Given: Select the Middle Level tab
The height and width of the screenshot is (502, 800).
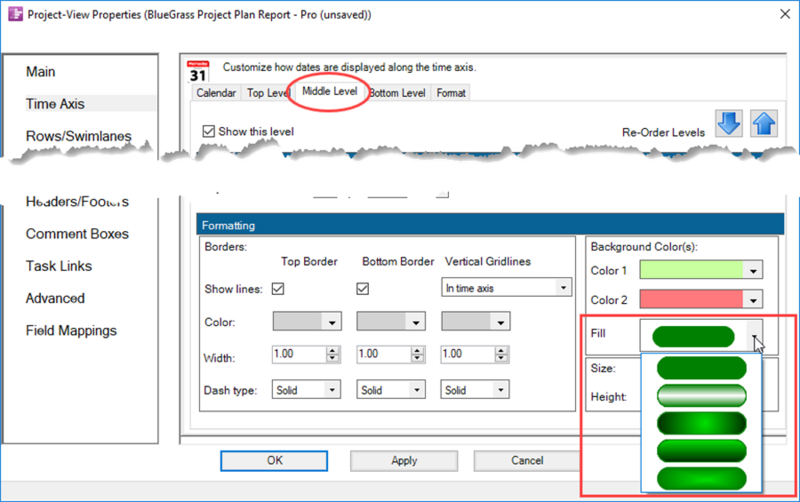Looking at the screenshot, I should coord(330,91).
